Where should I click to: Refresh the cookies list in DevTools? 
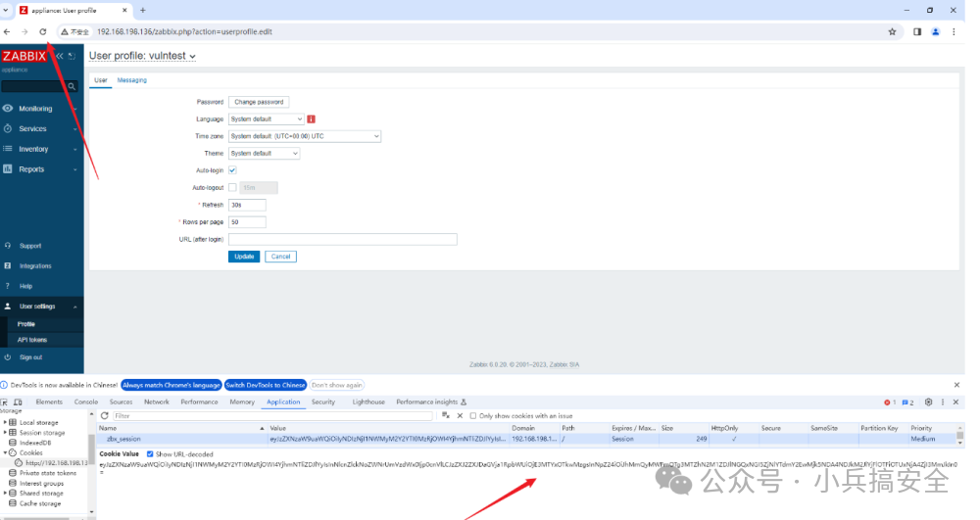click(105, 416)
